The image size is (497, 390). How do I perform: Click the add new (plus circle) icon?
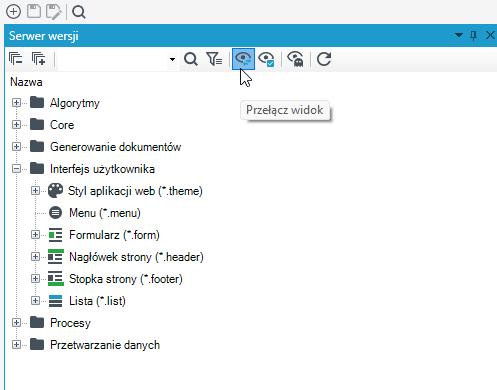13,12
